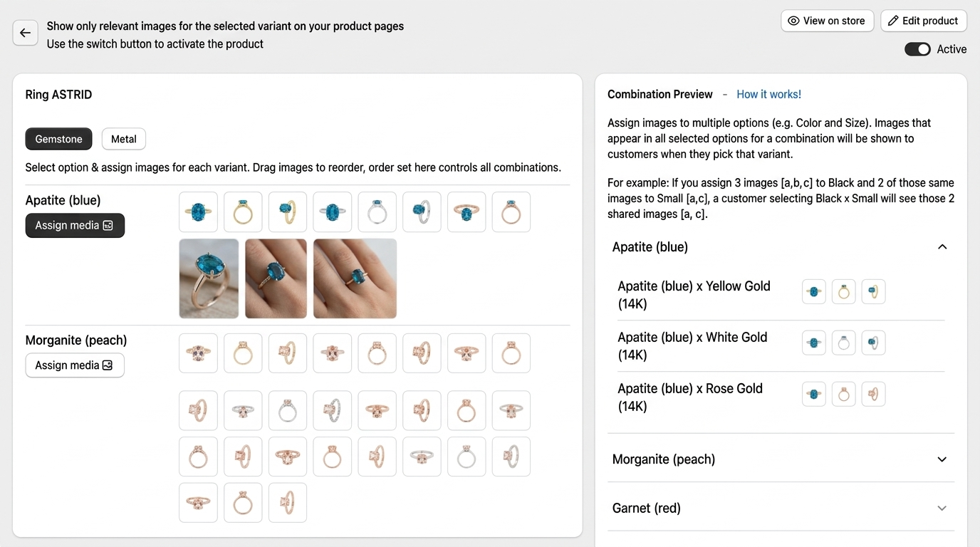The image size is (980, 547).
Task: Select first small blue apatite ring thumbnail
Action: 198,212
